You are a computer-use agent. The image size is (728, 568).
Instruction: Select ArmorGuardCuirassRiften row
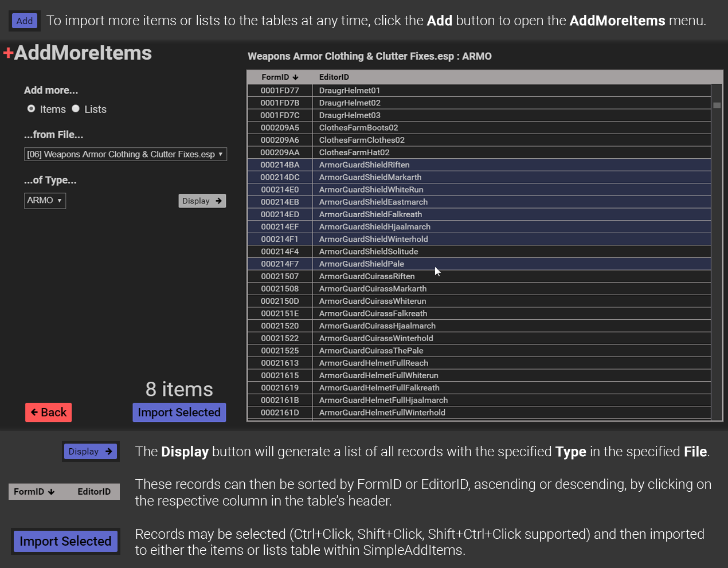(367, 276)
